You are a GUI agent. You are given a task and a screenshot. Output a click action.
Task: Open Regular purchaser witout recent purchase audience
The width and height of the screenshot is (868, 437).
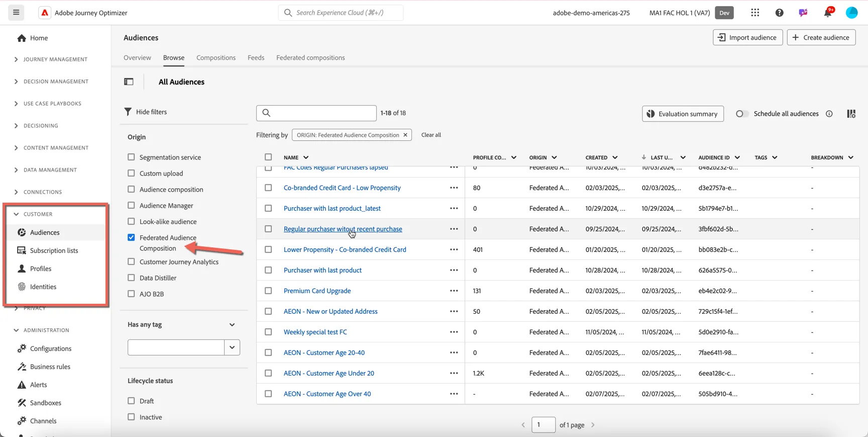[x=343, y=229]
